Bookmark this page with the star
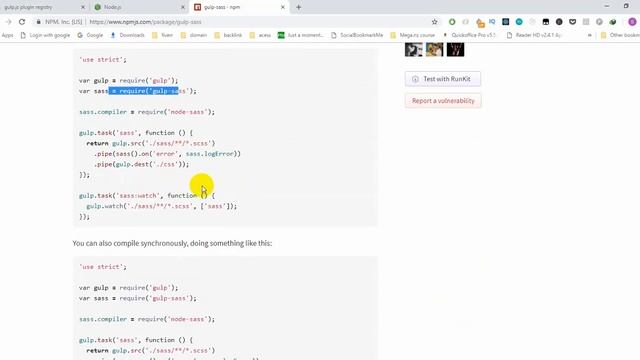 click(x=434, y=22)
